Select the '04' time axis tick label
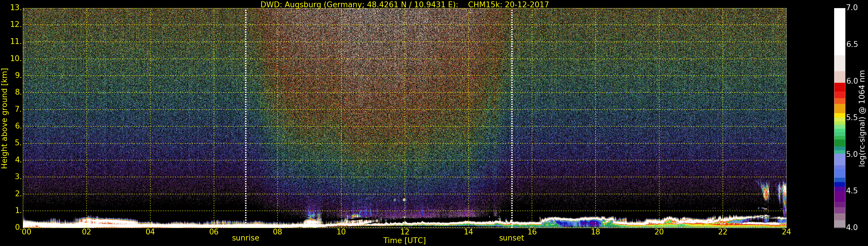The image size is (868, 246). point(150,232)
